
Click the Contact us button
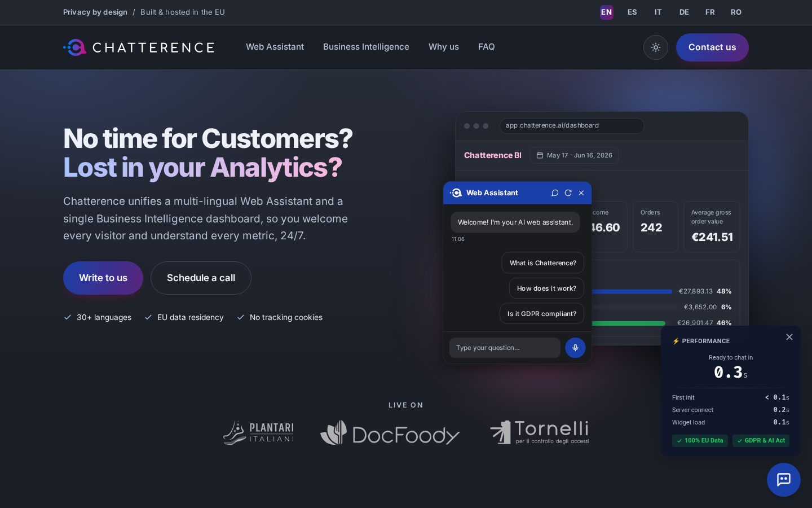coord(712,47)
